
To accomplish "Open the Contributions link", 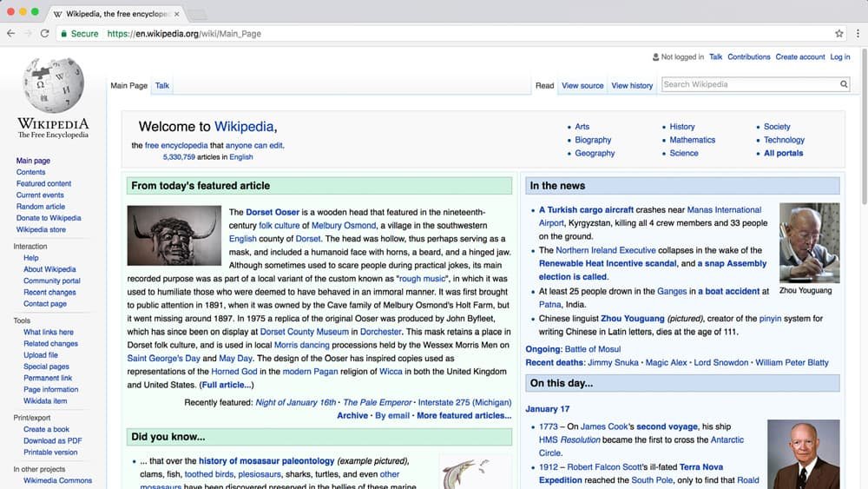I will [748, 57].
